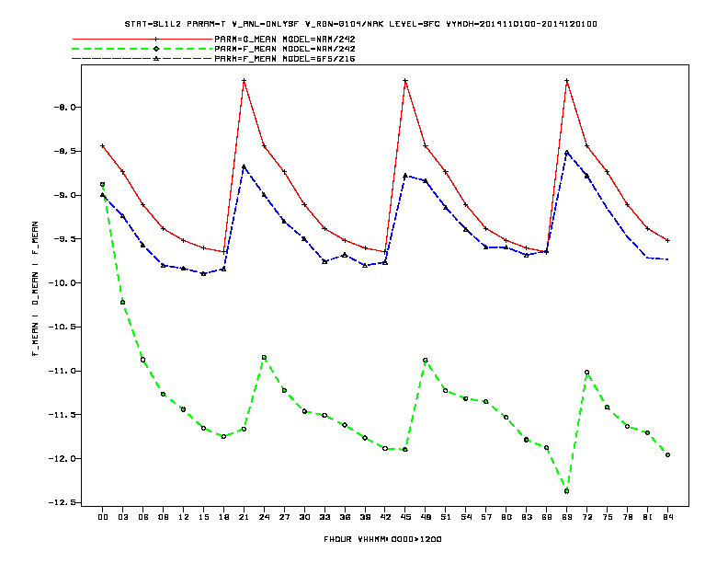Select the legend text PARM=F_MEAN MODEL=NAM/242
Screen dimensions: 728x563
(x=285, y=49)
